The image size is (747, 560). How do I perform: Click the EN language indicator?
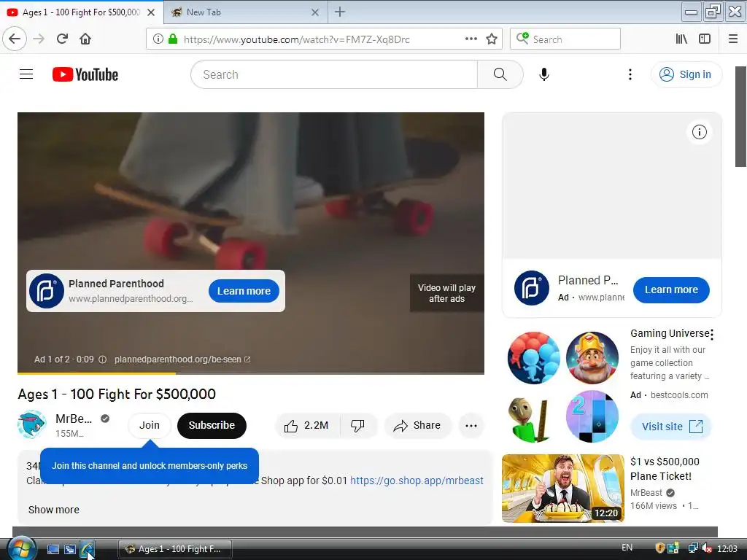coord(627,548)
